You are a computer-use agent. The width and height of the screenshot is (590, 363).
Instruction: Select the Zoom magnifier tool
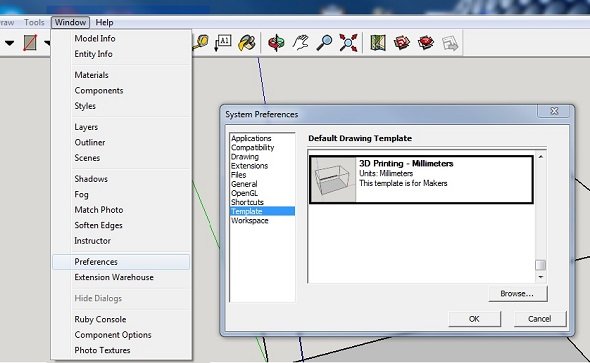(x=324, y=43)
